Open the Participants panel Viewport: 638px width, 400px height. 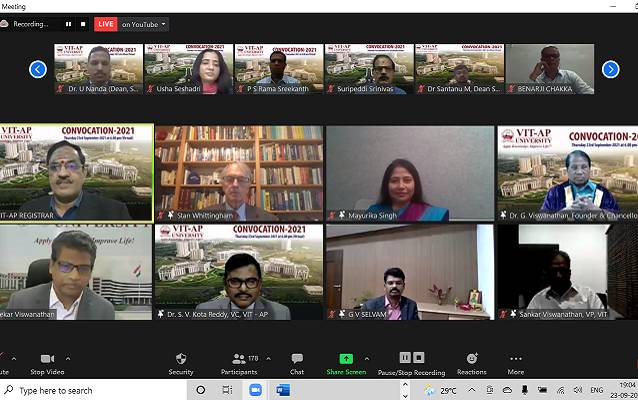pyautogui.click(x=238, y=359)
